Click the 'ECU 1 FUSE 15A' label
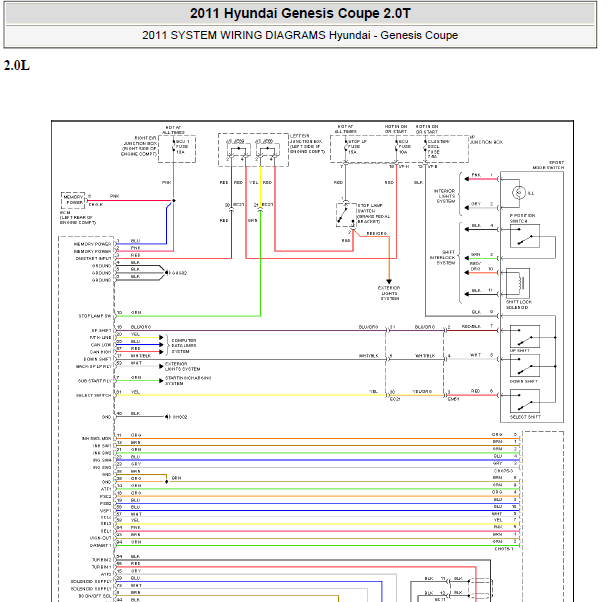Viewport: 608px width, 602px height. click(183, 147)
